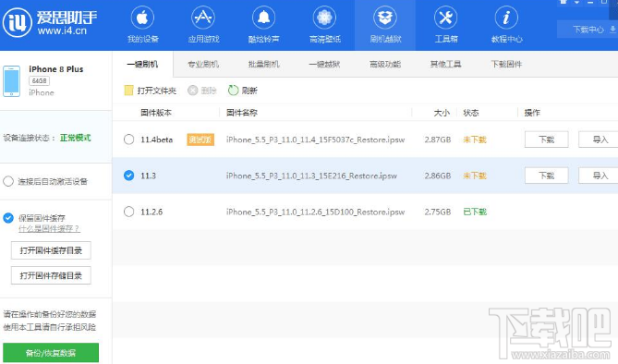Toggle 保留固件缓存 checkbox

[8, 218]
